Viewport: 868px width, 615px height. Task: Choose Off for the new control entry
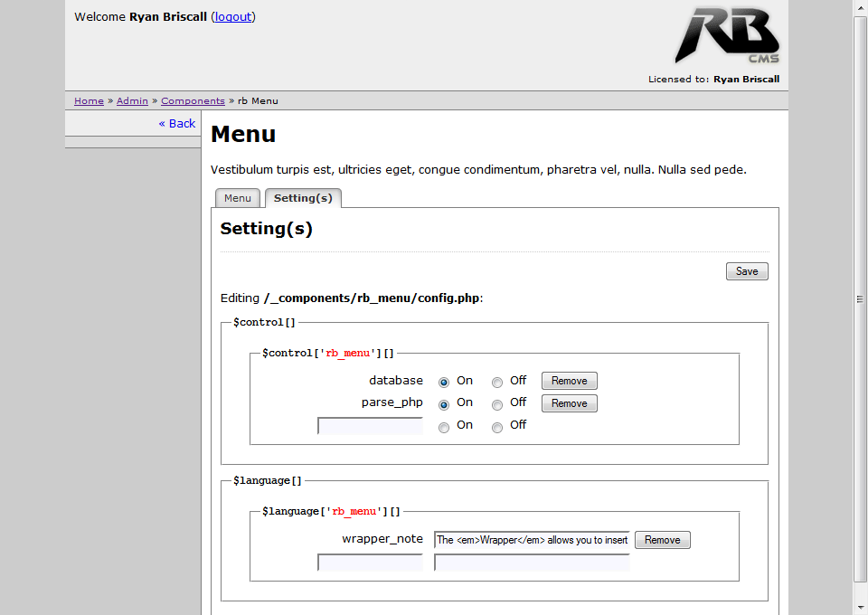(x=497, y=428)
